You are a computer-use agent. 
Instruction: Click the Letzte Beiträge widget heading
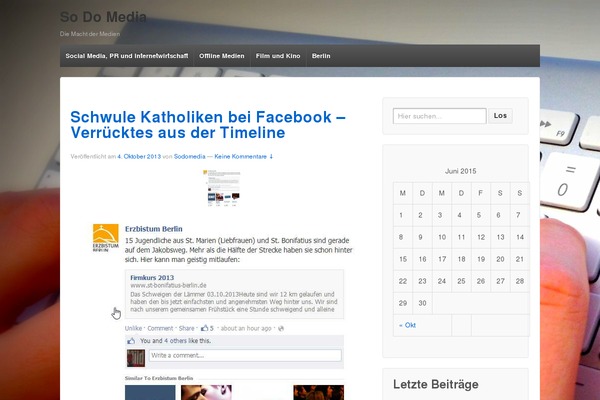click(436, 384)
